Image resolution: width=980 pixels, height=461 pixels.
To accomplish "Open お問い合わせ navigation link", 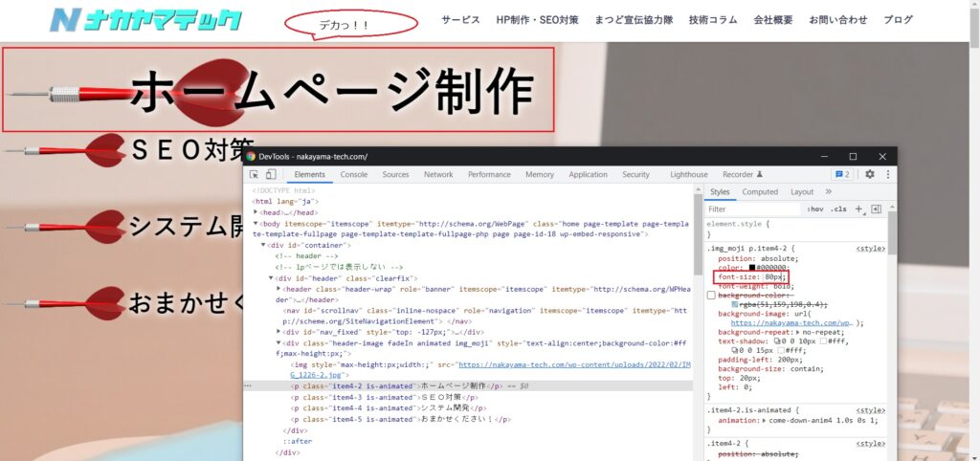I will [x=838, y=20].
